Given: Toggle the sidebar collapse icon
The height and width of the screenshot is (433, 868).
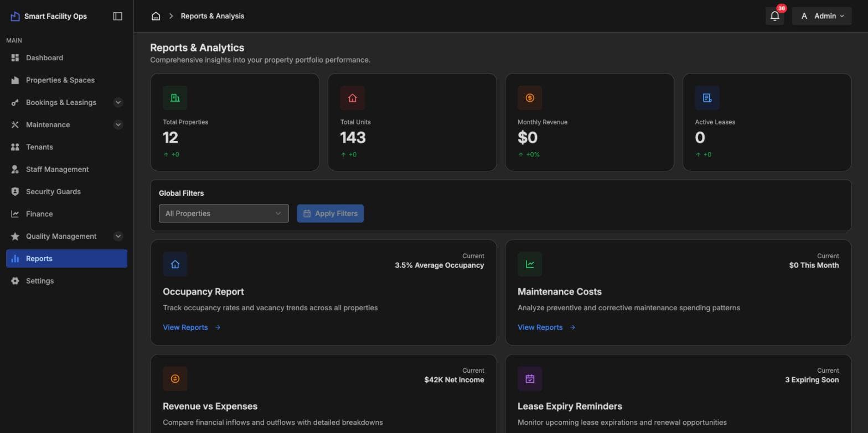Looking at the screenshot, I should (x=117, y=16).
